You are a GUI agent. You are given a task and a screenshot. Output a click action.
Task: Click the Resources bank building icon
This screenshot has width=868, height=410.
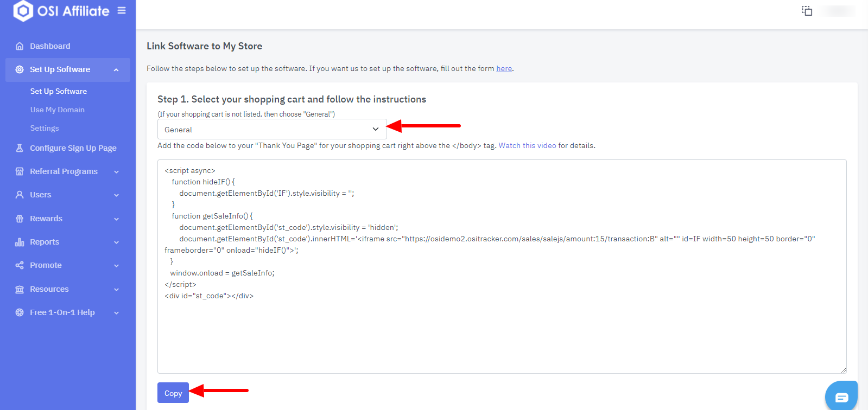pos(20,289)
